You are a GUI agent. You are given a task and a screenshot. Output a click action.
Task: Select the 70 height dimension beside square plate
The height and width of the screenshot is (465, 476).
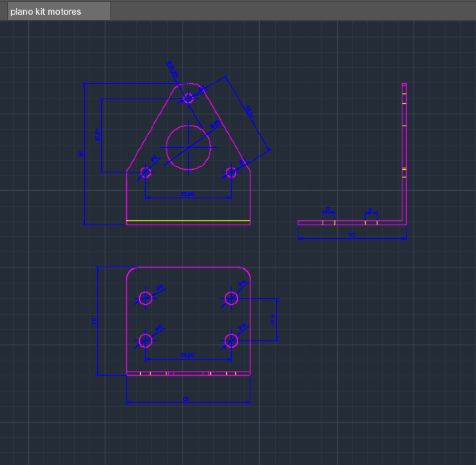[94, 321]
